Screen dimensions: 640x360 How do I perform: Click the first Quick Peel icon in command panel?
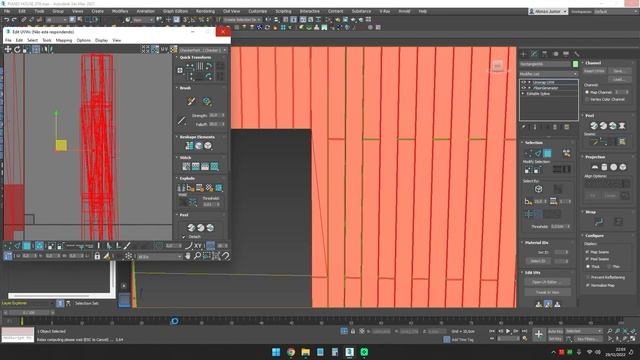(x=594, y=126)
